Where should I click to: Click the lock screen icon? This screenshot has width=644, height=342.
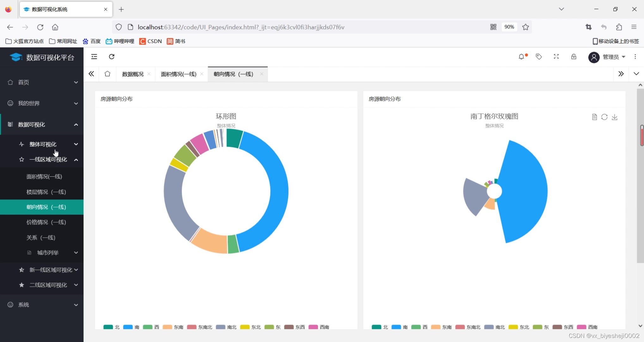(x=573, y=57)
